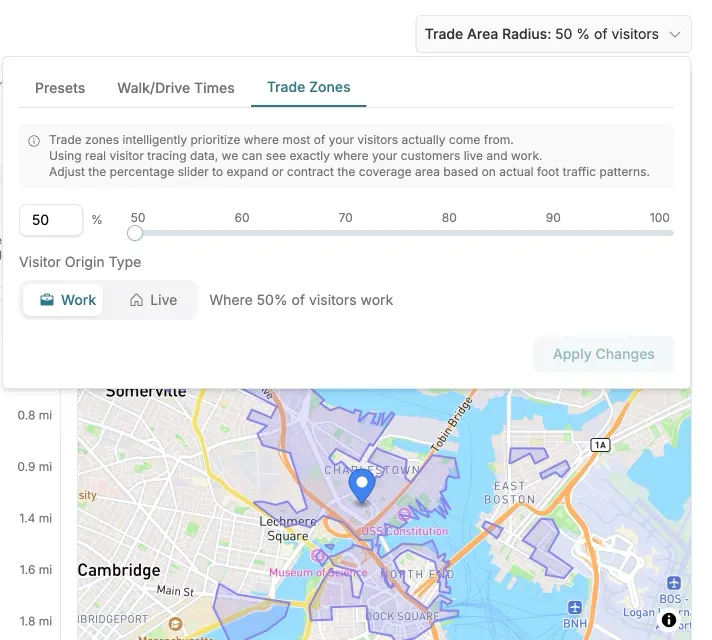This screenshot has width=712, height=640.
Task: Click the Dock Square map label
Action: pyautogui.click(x=403, y=616)
